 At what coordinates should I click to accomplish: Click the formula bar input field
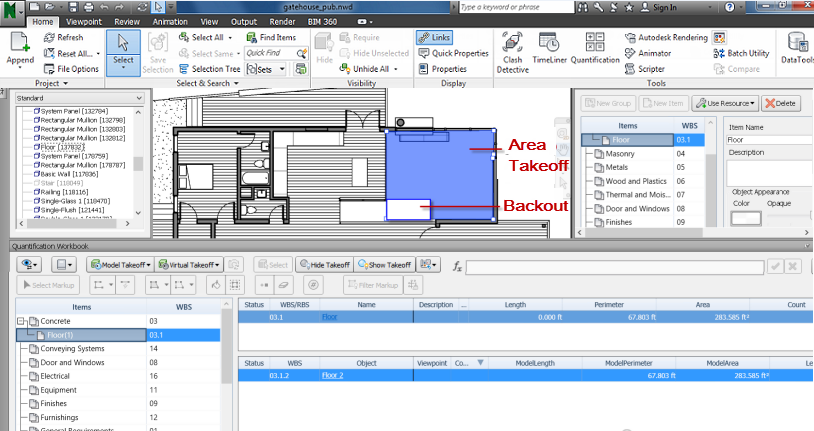(x=615, y=267)
